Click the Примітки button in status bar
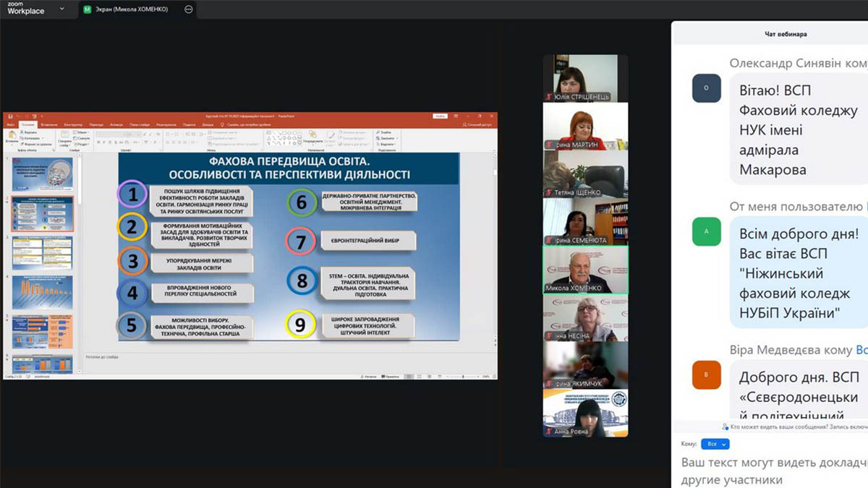The image size is (868, 488). [390, 377]
